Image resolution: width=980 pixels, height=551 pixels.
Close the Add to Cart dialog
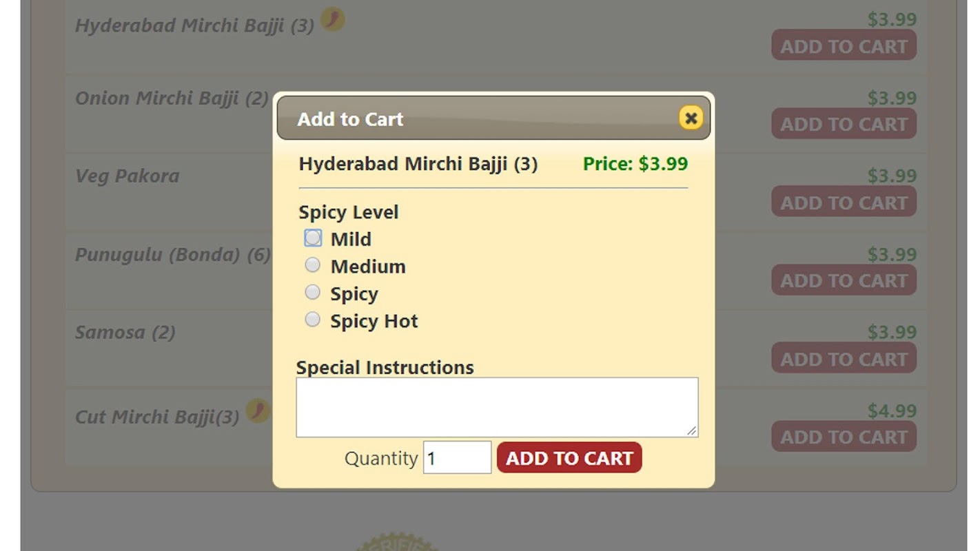(x=691, y=118)
